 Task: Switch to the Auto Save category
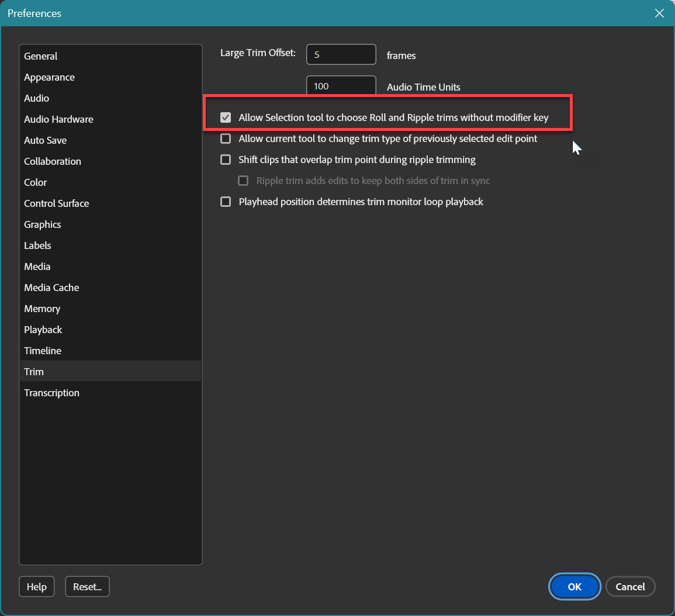45,140
